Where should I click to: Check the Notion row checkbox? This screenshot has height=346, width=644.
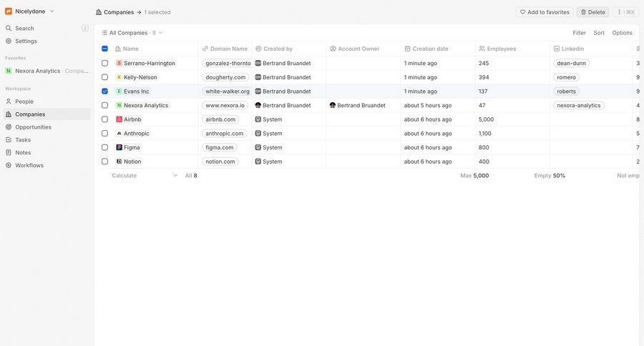104,162
